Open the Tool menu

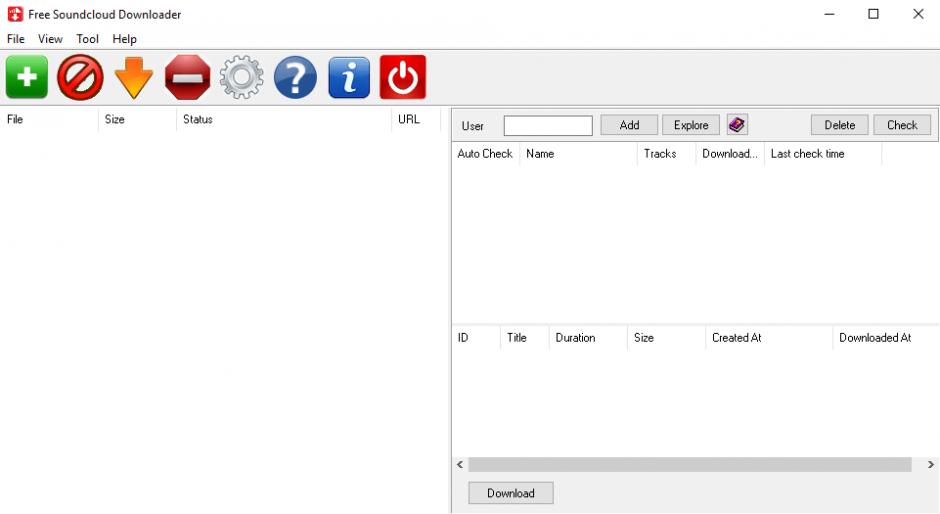(88, 39)
